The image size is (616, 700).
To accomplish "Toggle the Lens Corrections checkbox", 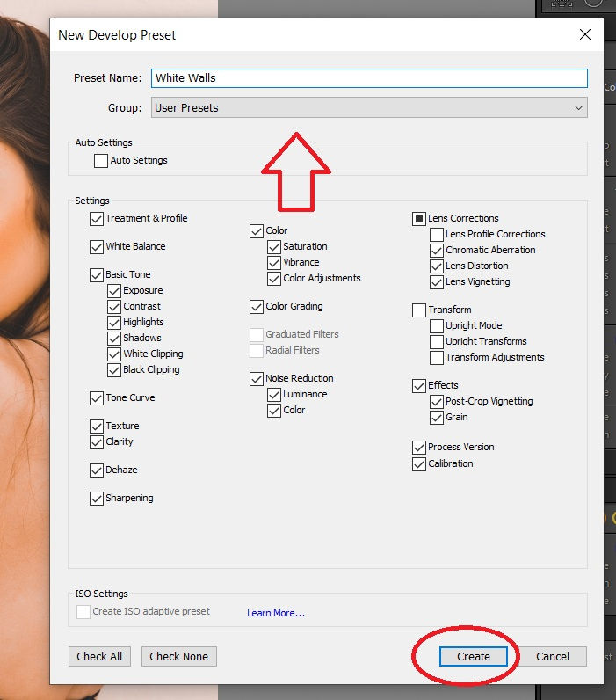I will pos(419,219).
